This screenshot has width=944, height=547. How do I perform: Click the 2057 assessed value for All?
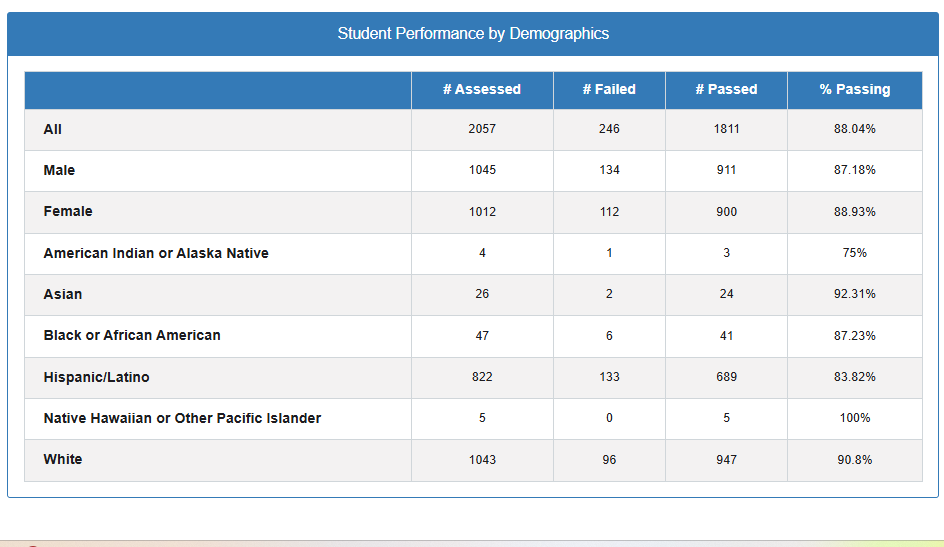[x=482, y=129]
